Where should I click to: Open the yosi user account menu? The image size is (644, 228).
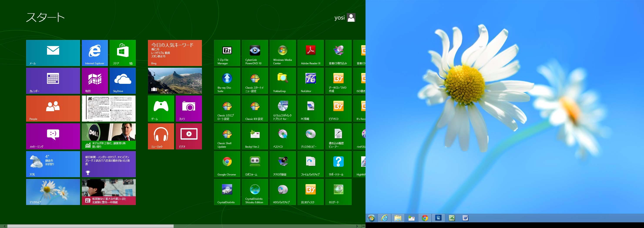pyautogui.click(x=345, y=17)
